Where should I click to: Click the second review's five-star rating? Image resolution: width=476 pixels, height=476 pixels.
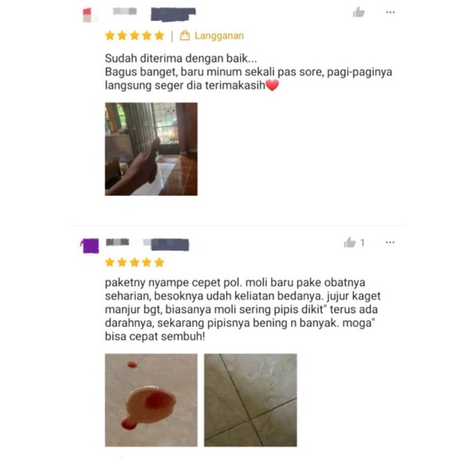click(135, 263)
